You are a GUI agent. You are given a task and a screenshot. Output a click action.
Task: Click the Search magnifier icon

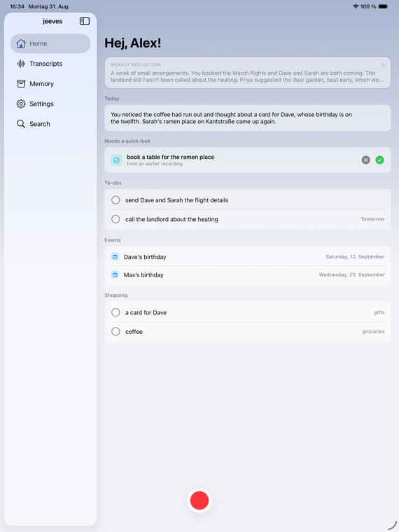click(21, 124)
